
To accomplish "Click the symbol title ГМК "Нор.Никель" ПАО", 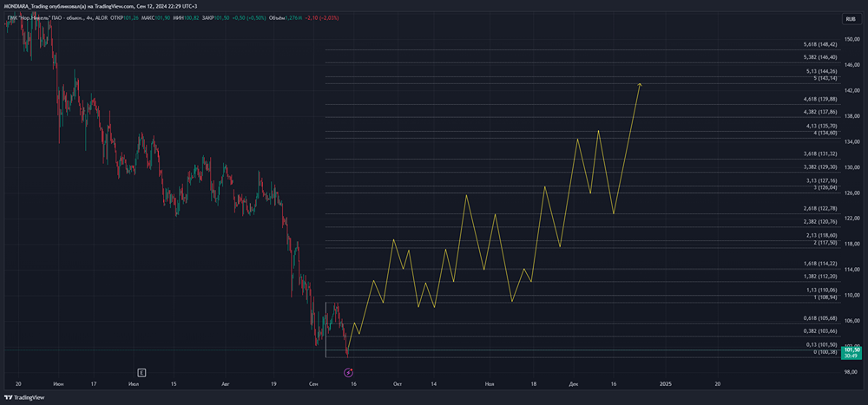I will (x=35, y=17).
